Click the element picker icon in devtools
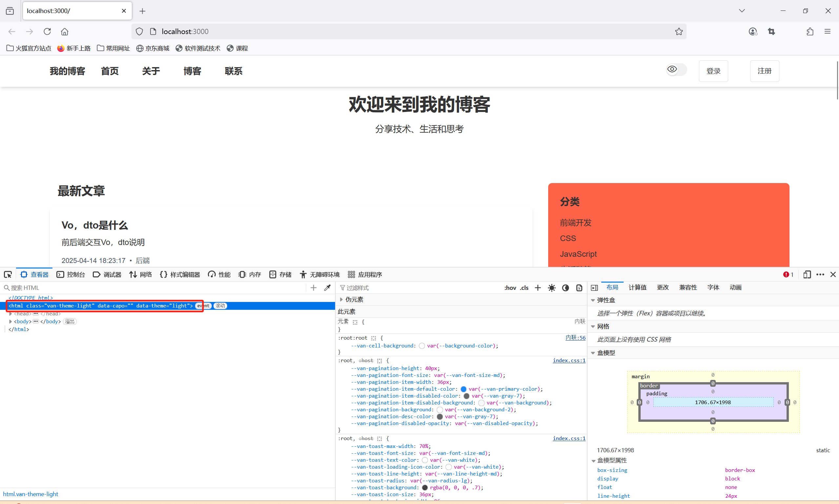This screenshot has height=504, width=839. click(8, 274)
